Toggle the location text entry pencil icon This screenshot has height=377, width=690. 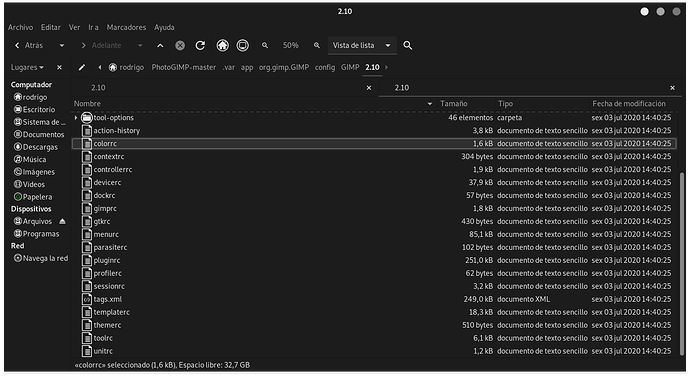pos(82,67)
